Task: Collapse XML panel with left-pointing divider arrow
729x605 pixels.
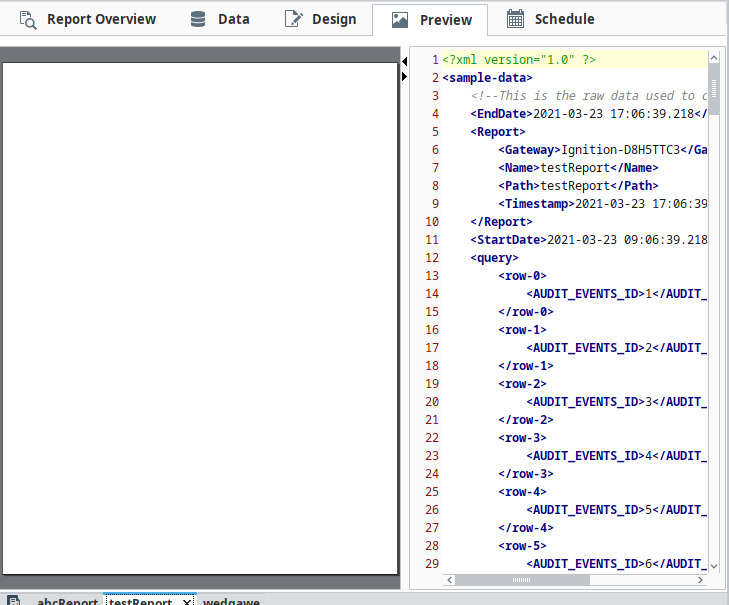Action: 404,61
